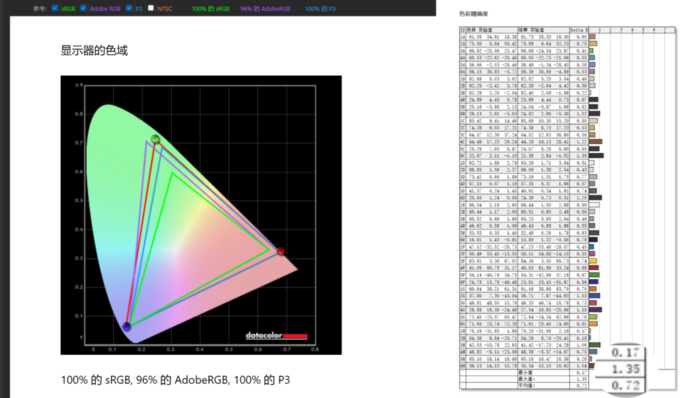Select the brown bar in row 4C
This screenshot has width=700, height=398.
596,141
